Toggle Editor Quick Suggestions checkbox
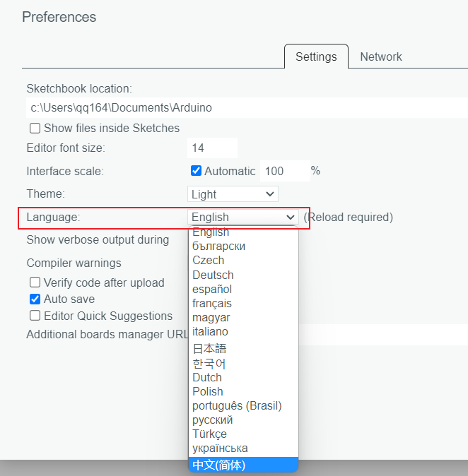The width and height of the screenshot is (468, 476). 35,316
